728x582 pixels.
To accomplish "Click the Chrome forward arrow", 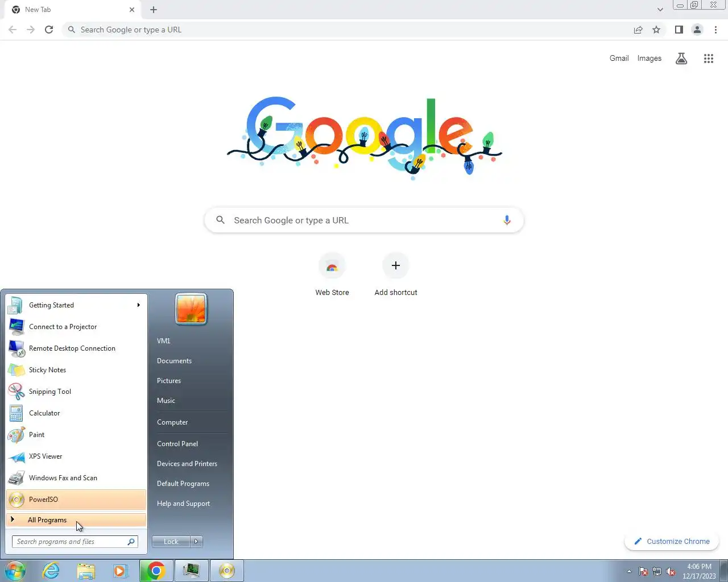I will tap(31, 30).
